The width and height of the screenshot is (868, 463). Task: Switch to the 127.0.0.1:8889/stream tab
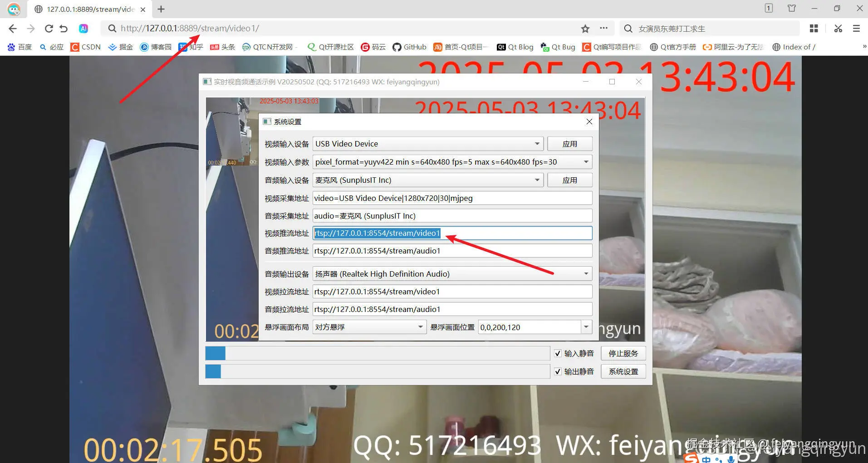[x=86, y=9]
